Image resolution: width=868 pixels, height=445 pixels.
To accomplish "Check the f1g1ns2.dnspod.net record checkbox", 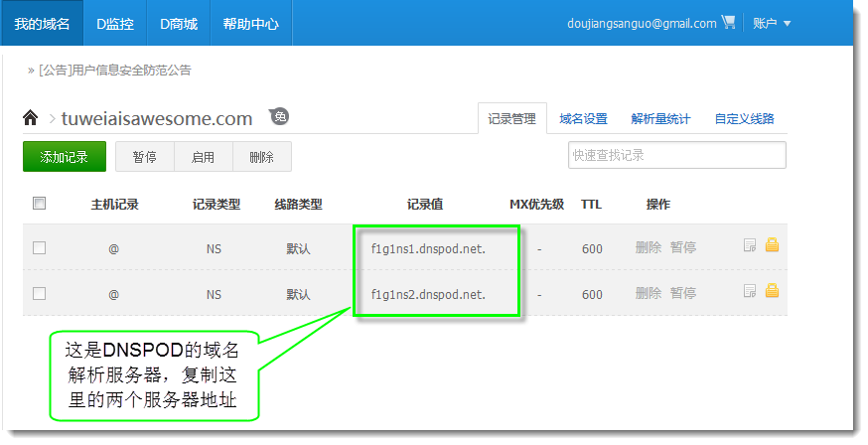I will pyautogui.click(x=40, y=294).
